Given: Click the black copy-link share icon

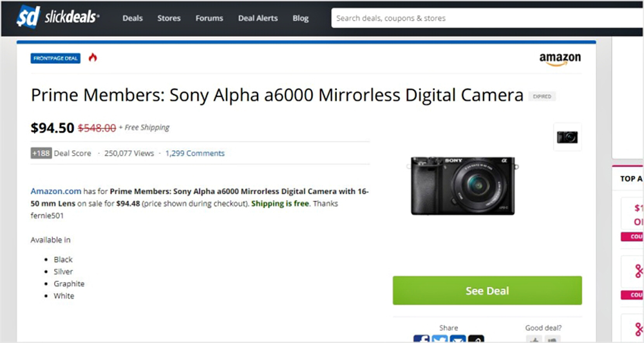Looking at the screenshot, I should tap(476, 339).
